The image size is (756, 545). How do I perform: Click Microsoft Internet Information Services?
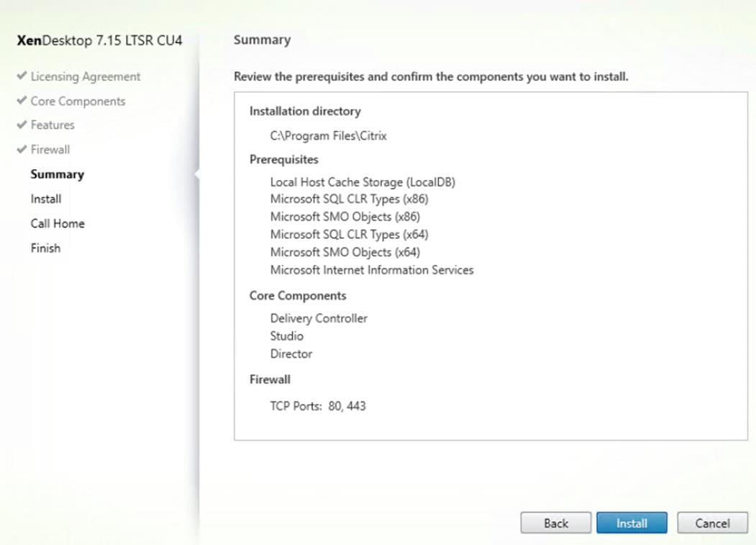(372, 270)
